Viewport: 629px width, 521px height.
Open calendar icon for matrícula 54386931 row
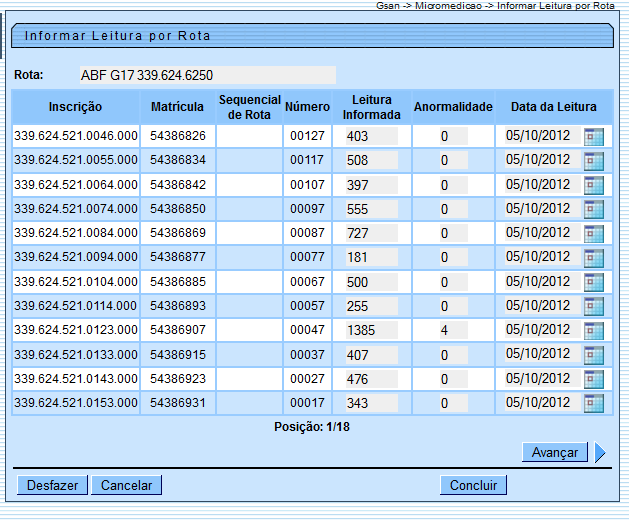(x=594, y=403)
